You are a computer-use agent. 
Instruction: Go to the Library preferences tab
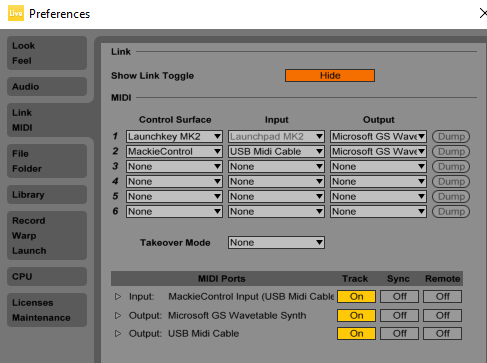click(x=47, y=195)
